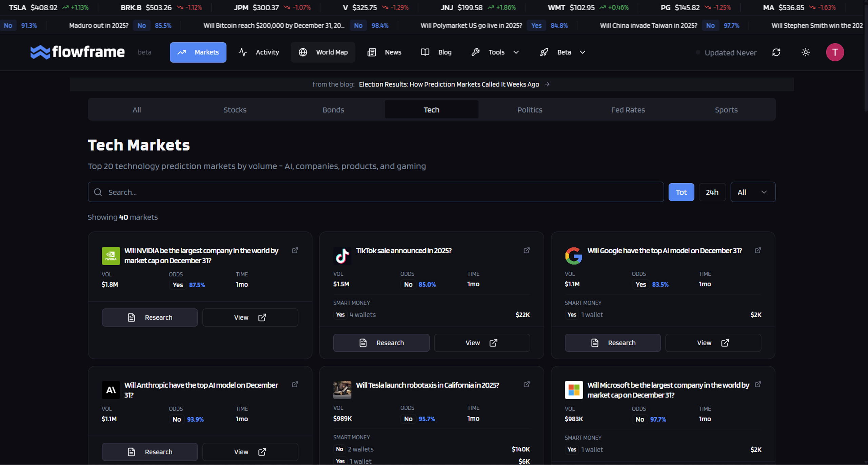Click View on the TikTok sale card

[482, 343]
